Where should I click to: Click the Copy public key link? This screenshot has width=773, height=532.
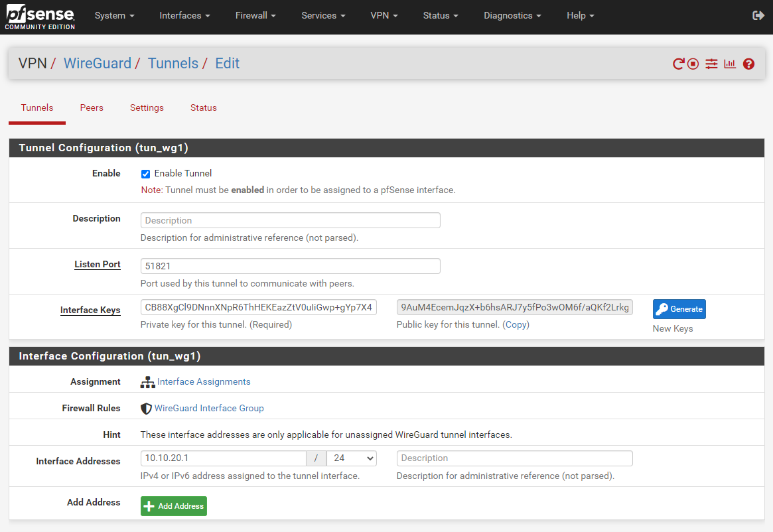click(516, 325)
